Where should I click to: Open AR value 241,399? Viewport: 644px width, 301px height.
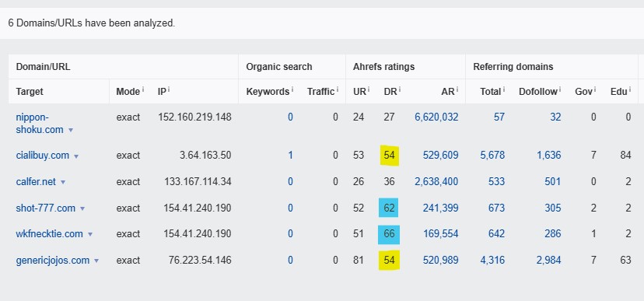(x=441, y=208)
